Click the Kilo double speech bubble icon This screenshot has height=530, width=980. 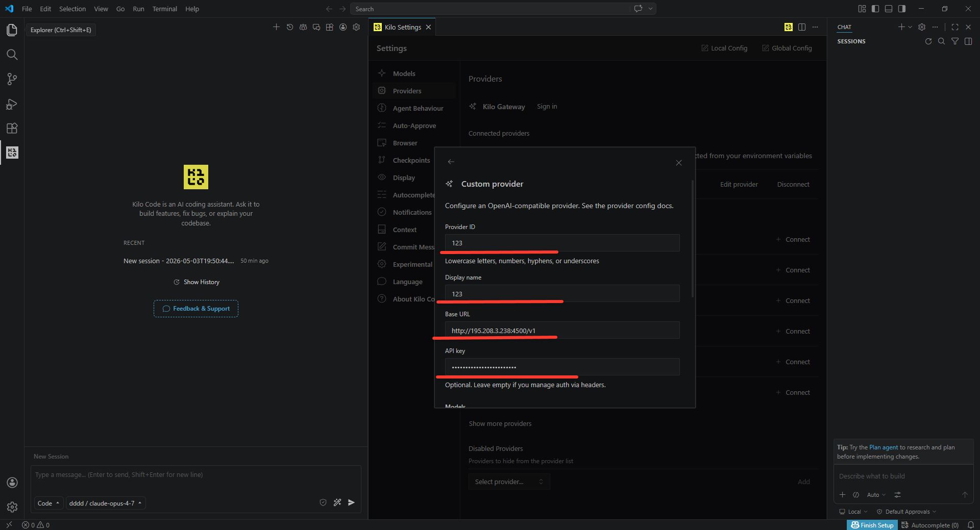[x=316, y=27]
